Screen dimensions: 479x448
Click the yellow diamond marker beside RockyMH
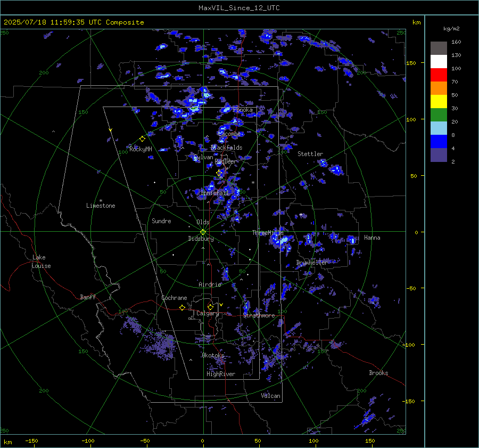point(142,139)
